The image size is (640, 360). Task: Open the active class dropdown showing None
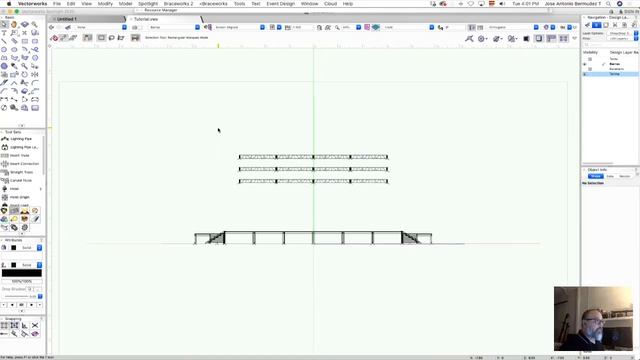pos(101,27)
